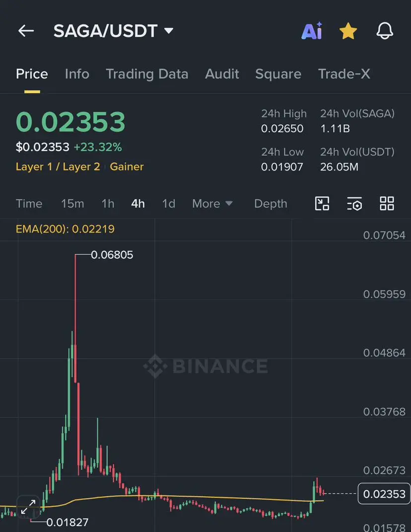Open the Trading Data tab

coord(147,74)
